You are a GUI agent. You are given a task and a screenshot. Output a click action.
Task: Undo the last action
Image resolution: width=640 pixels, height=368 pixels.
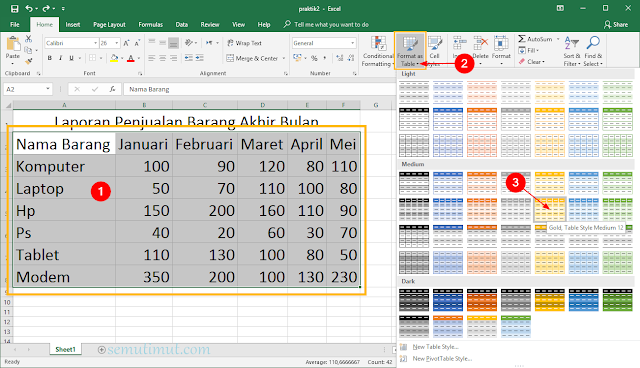coord(29,8)
